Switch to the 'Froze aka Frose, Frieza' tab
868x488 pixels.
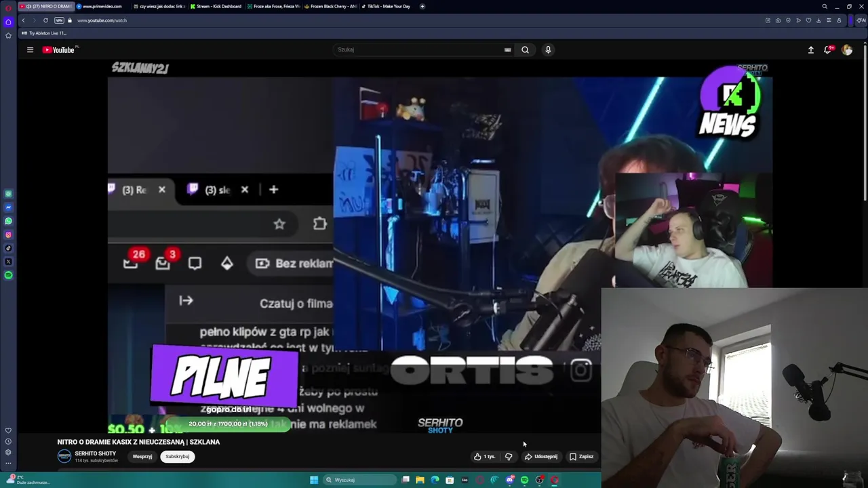pos(274,6)
